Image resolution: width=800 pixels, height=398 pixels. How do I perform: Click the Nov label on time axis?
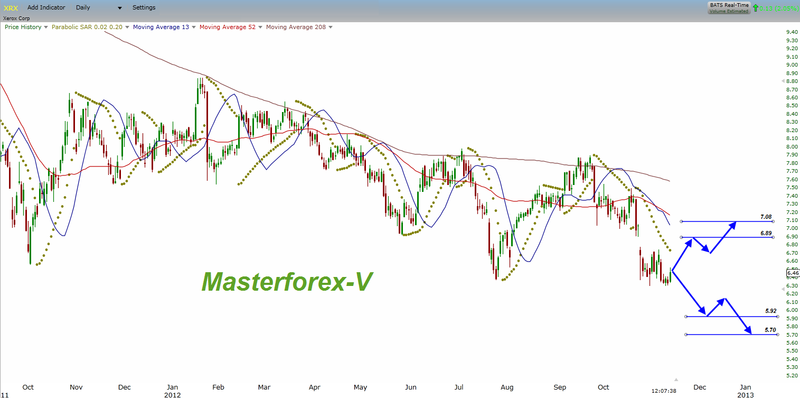[x=76, y=387]
